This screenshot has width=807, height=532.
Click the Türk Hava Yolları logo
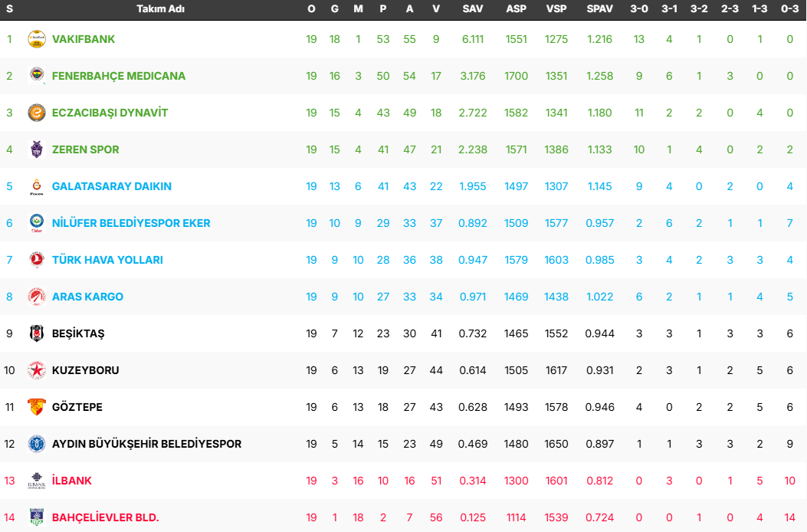click(37, 260)
